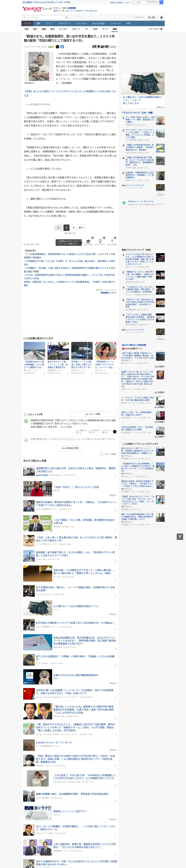Viewport: 186px width, 868px height.
Task: Click the ログイン link
Action: point(57,11)
